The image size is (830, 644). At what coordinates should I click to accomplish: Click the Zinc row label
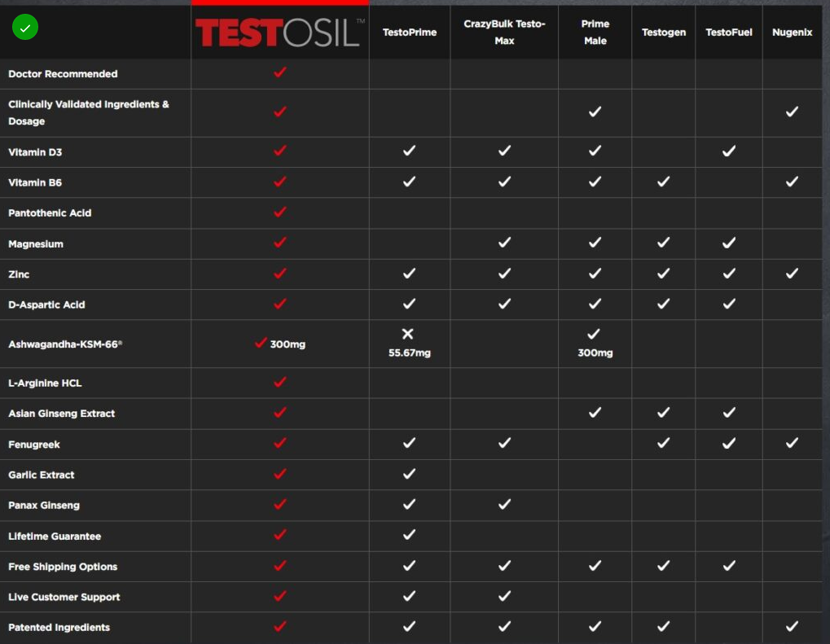(19, 274)
